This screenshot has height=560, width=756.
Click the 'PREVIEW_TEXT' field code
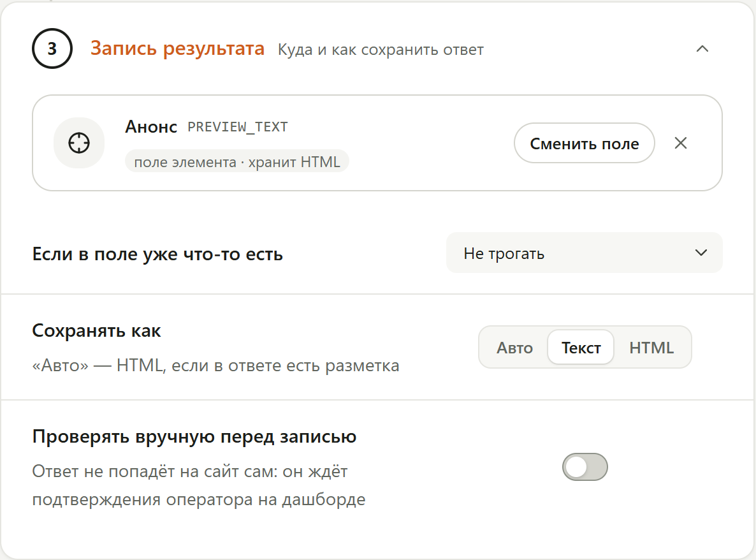click(x=238, y=127)
